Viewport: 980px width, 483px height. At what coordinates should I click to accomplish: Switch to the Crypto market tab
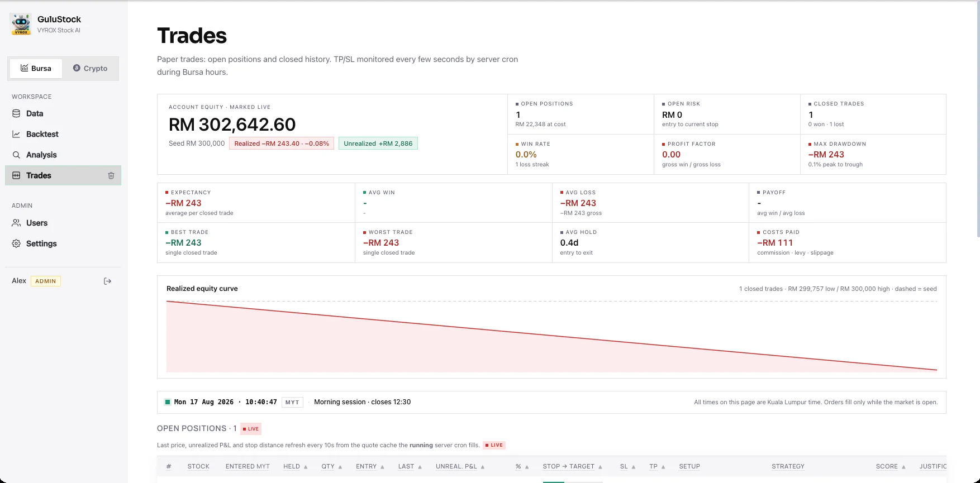tap(90, 68)
